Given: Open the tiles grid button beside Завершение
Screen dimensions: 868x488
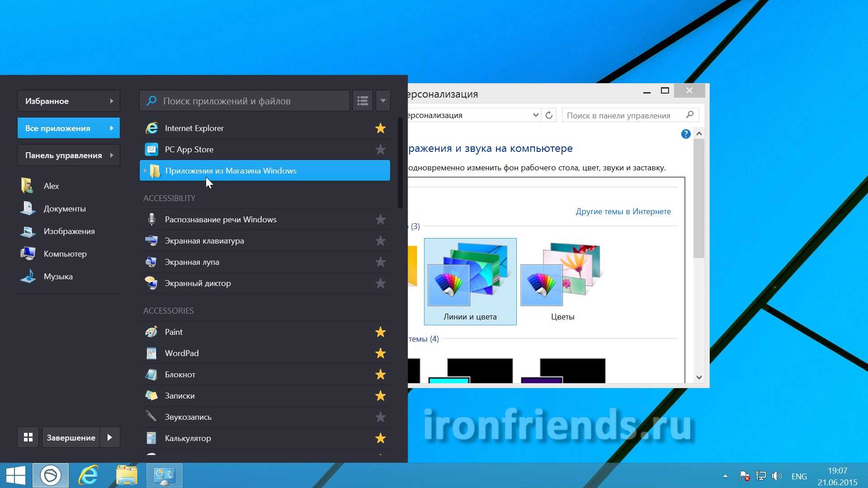Looking at the screenshot, I should [x=28, y=437].
